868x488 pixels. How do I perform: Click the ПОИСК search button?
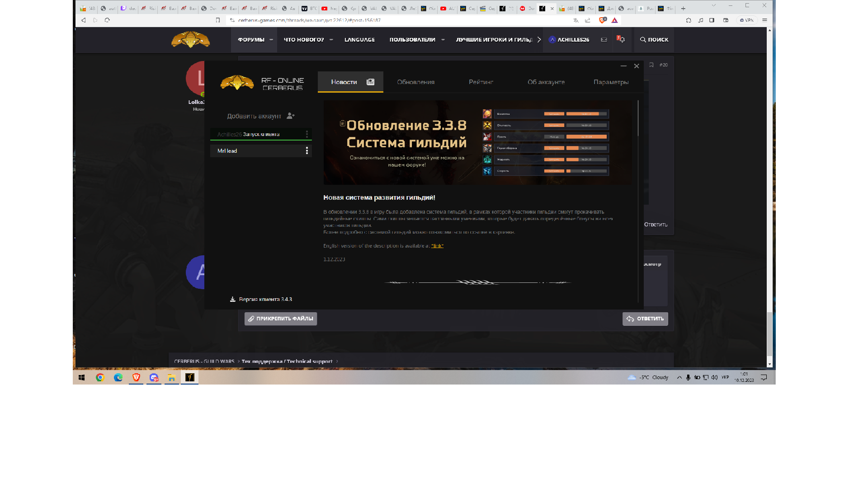pos(654,40)
